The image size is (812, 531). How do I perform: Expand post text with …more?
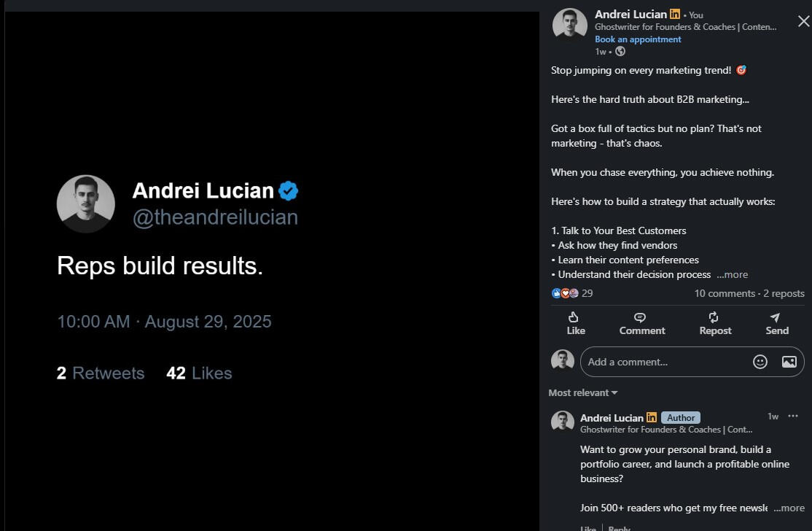coord(733,275)
